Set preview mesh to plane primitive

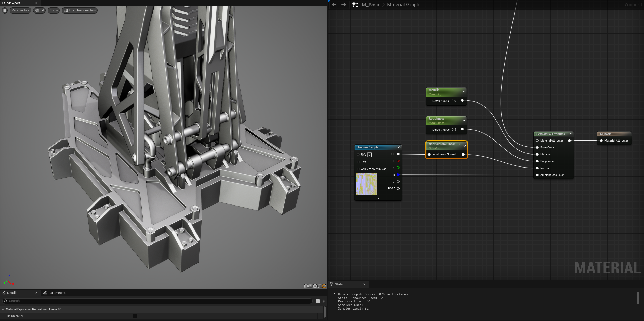(x=315, y=286)
